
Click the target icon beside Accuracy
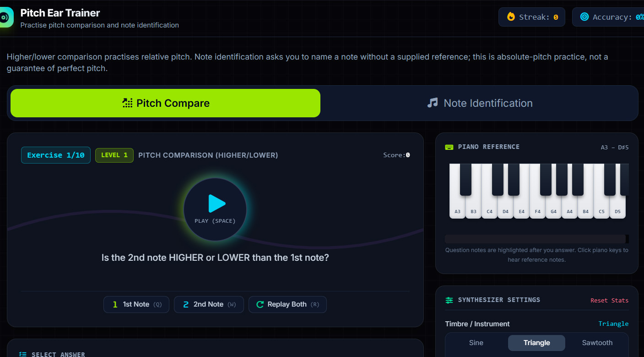click(584, 17)
